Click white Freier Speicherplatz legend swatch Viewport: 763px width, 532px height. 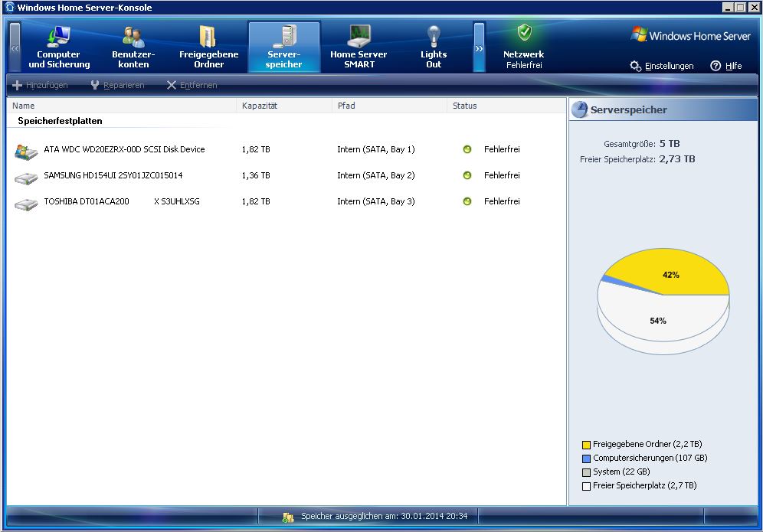pyautogui.click(x=586, y=486)
